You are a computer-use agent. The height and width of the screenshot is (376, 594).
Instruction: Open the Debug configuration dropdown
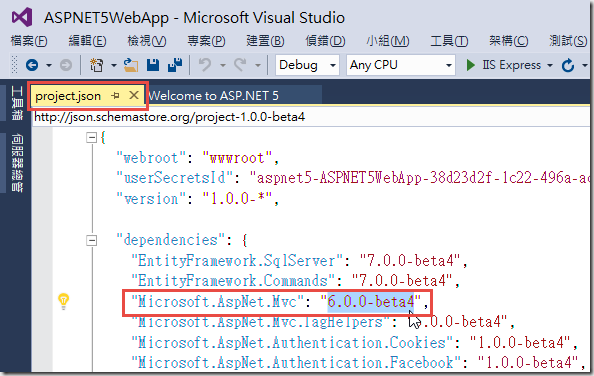(307, 65)
